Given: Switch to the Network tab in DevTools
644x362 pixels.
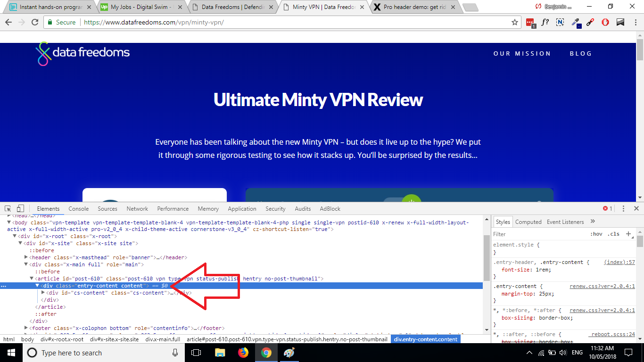Looking at the screenshot, I should (x=137, y=209).
